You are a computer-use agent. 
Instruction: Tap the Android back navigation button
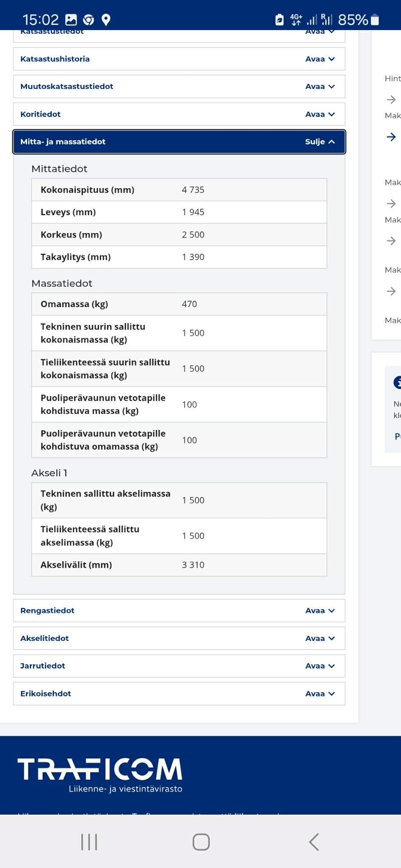[x=314, y=842]
